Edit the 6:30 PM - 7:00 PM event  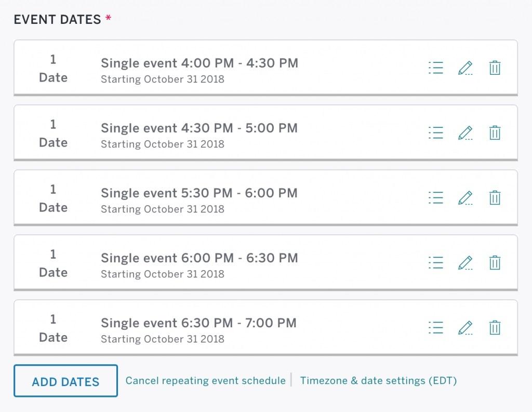pos(465,328)
